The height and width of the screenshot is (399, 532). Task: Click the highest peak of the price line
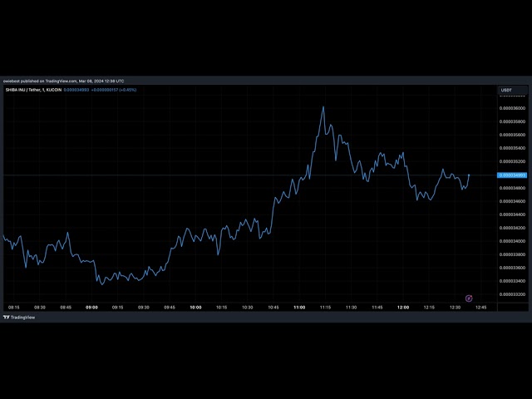click(323, 107)
